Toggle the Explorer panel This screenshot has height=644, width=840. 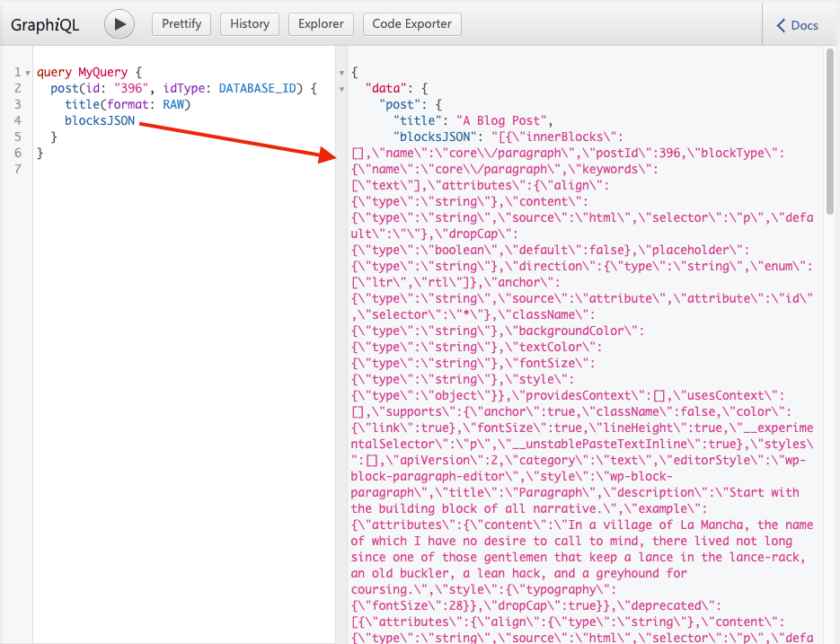point(321,24)
